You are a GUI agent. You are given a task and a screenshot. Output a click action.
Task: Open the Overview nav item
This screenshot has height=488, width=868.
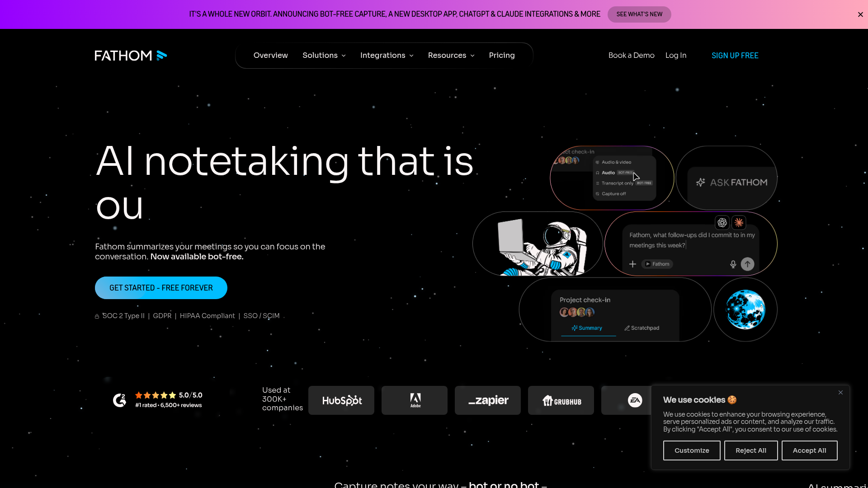[270, 55]
